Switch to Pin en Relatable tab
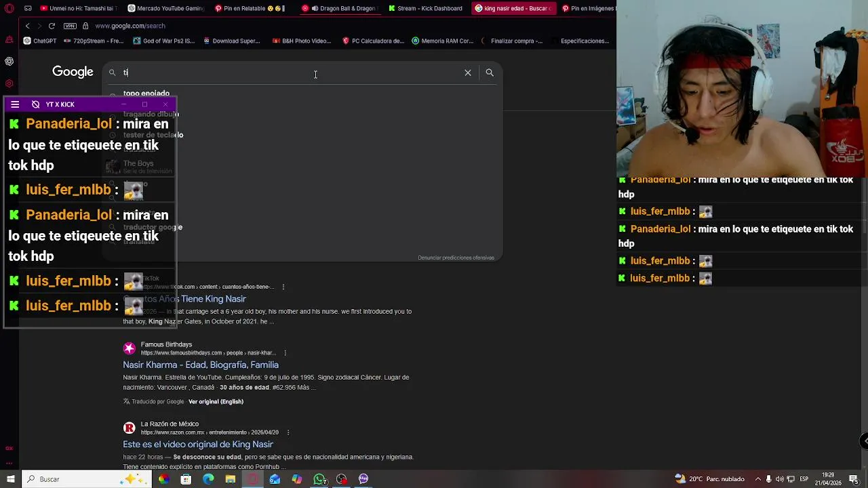 [x=252, y=8]
